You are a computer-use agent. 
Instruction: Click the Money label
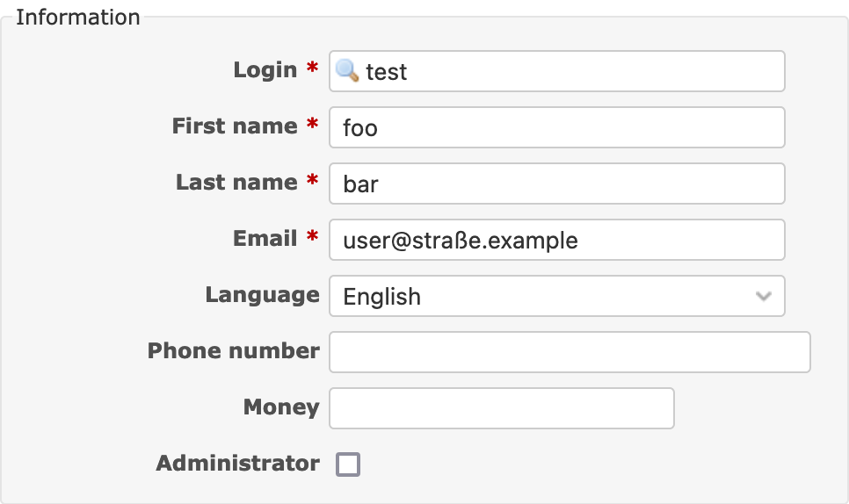[x=281, y=407]
